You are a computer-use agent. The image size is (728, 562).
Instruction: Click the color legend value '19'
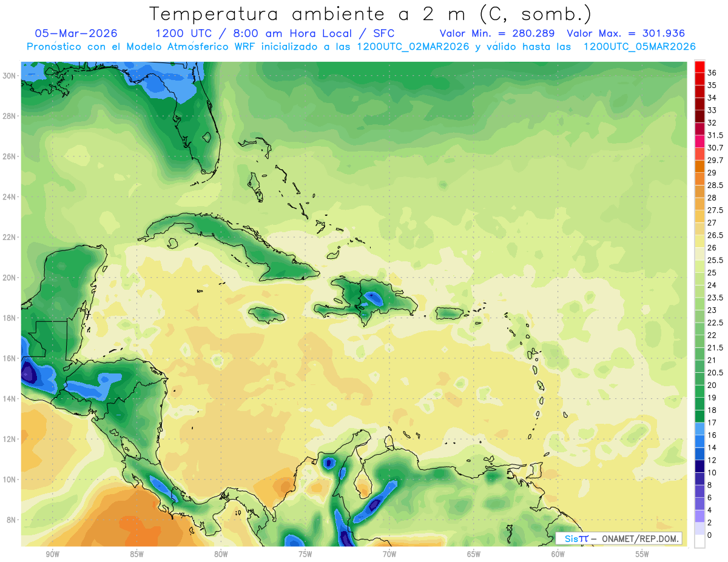coord(712,398)
